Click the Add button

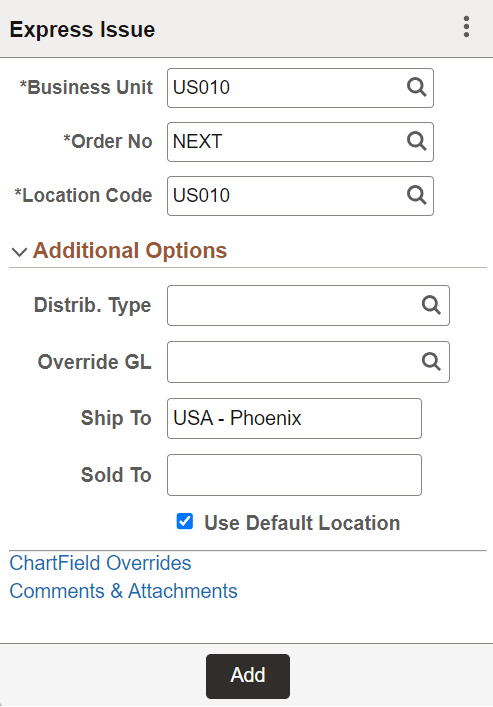[248, 676]
